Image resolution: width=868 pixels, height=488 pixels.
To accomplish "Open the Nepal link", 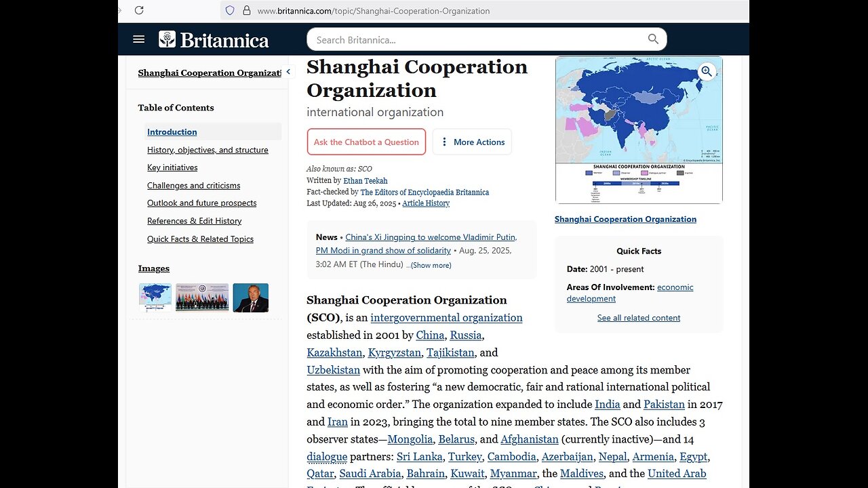I will [613, 457].
